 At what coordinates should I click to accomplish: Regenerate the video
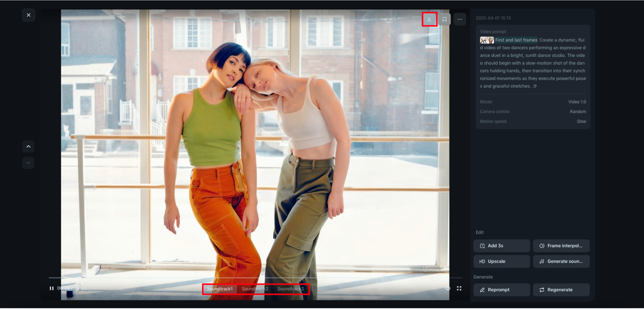[561, 290]
